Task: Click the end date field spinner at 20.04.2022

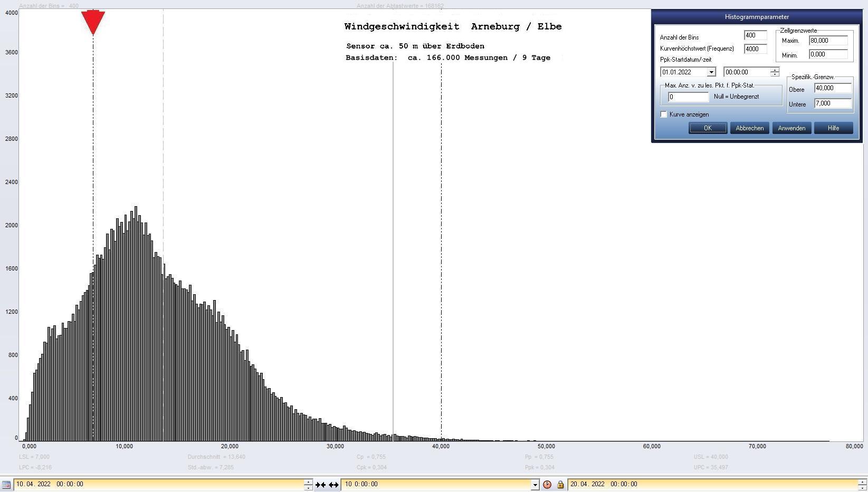Action: pos(862,485)
